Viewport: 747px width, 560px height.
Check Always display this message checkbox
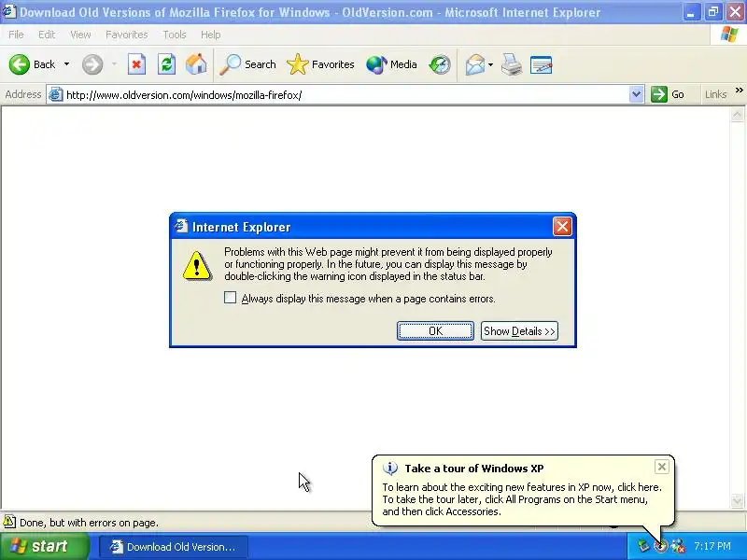230,298
